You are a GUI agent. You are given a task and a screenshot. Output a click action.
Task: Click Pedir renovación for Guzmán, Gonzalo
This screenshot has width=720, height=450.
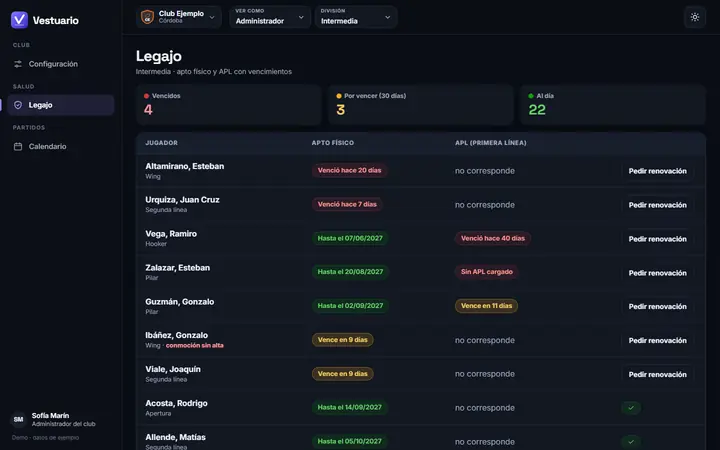click(x=658, y=306)
